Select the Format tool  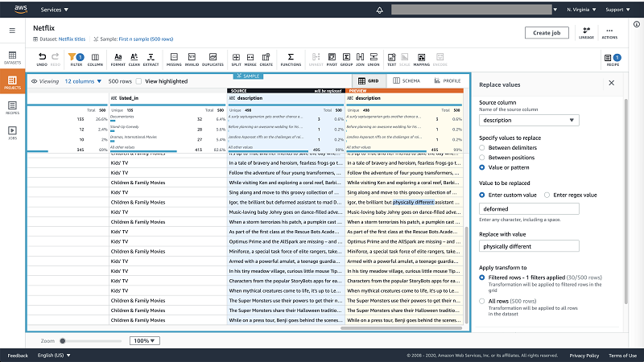click(x=118, y=59)
